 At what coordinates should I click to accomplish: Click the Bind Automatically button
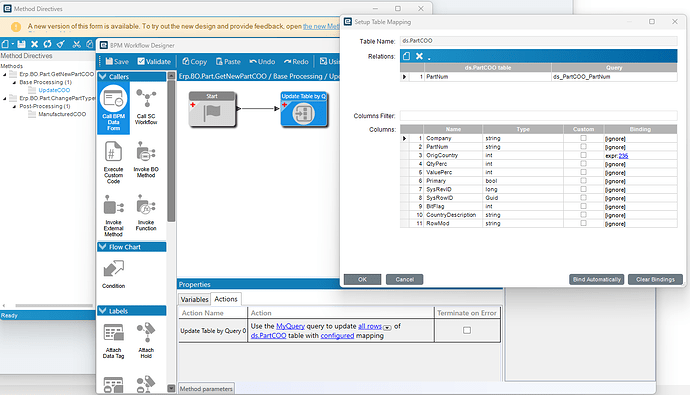[597, 279]
